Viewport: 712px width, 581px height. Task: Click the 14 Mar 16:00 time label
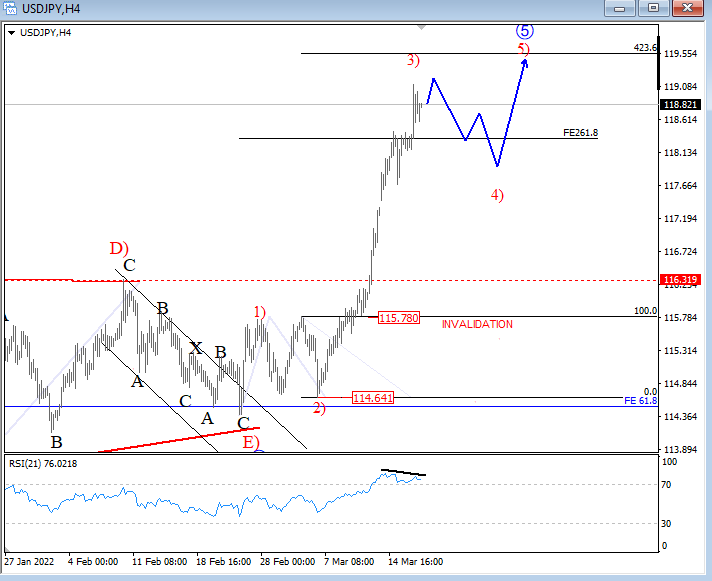coord(415,561)
